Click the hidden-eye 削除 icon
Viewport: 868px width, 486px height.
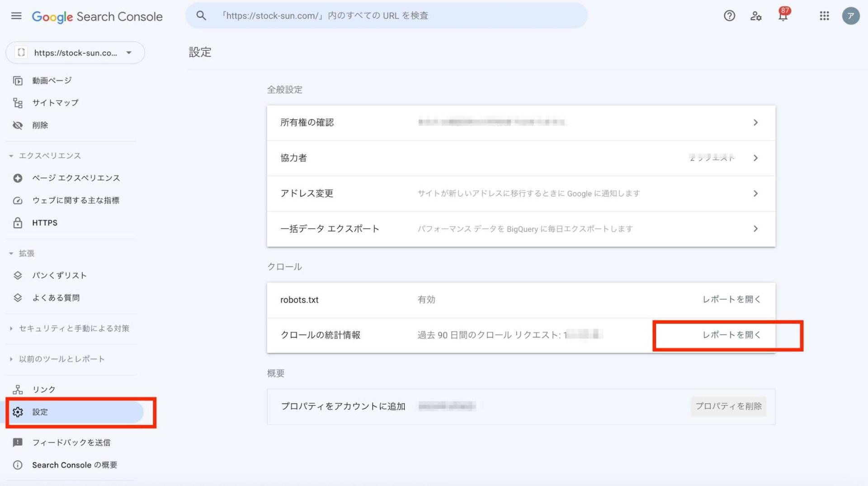click(x=18, y=125)
